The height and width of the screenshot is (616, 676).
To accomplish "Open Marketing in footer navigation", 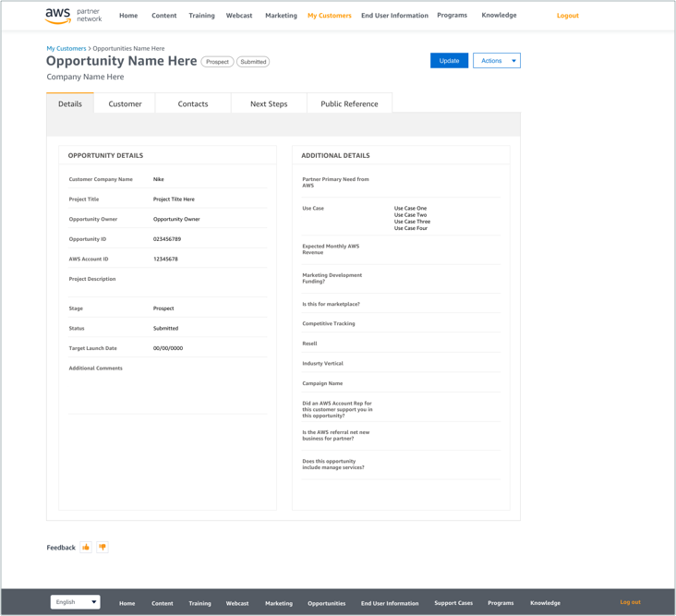I will click(279, 603).
